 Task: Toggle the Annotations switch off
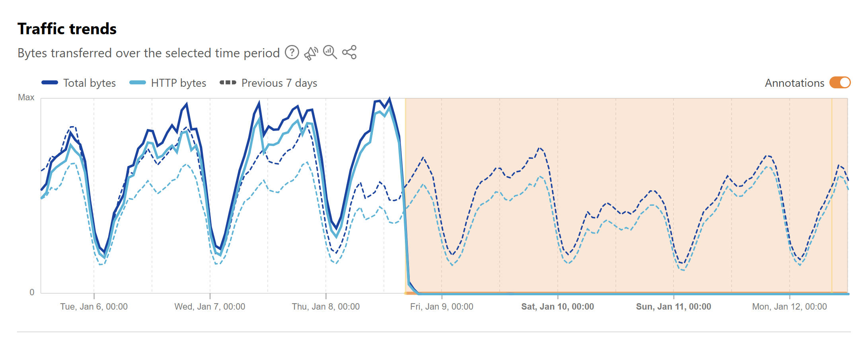840,83
